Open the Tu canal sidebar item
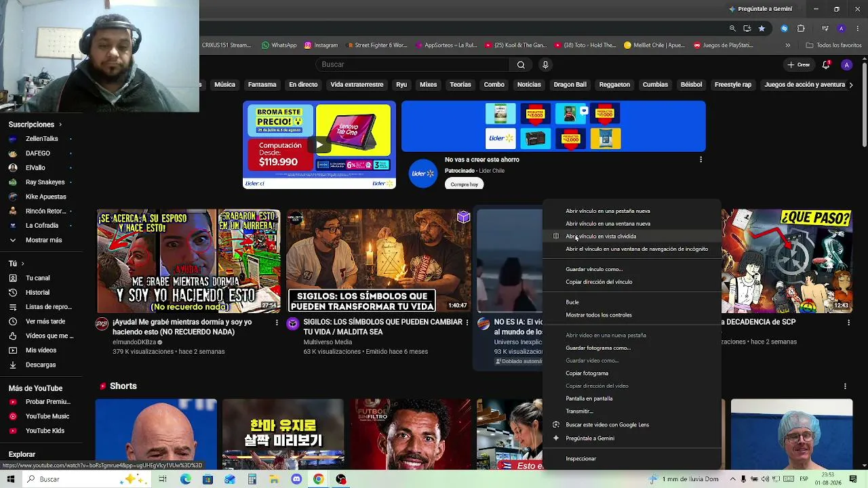The width and height of the screenshot is (868, 488). coord(37,278)
